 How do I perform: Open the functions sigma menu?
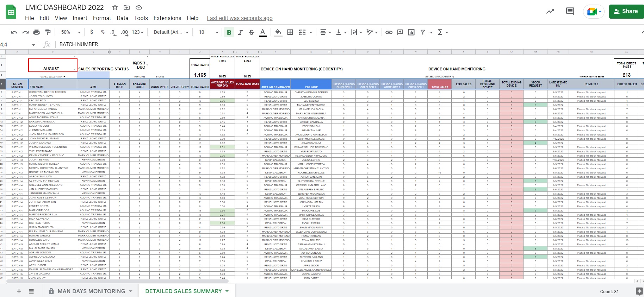(x=442, y=32)
